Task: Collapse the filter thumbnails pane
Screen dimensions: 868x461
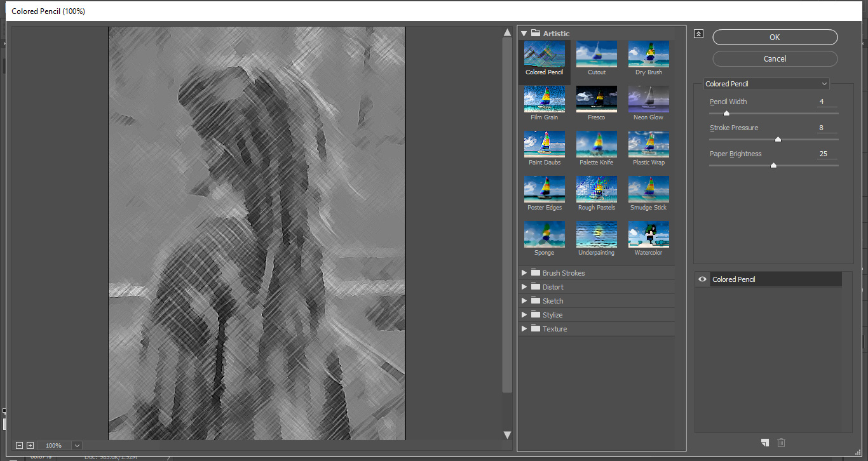Action: pyautogui.click(x=698, y=34)
